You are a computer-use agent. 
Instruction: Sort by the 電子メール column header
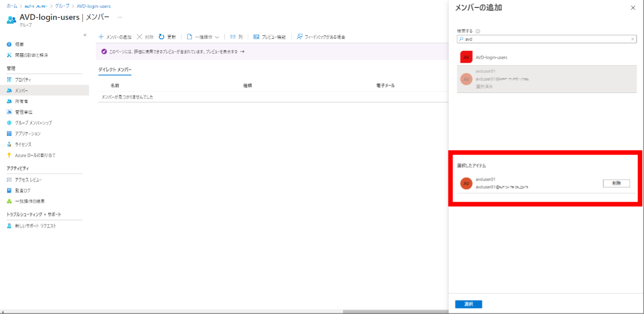[386, 85]
